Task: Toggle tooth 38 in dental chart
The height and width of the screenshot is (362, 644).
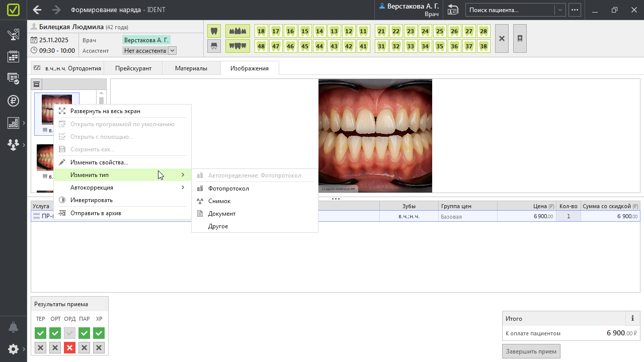Action: pos(484,46)
